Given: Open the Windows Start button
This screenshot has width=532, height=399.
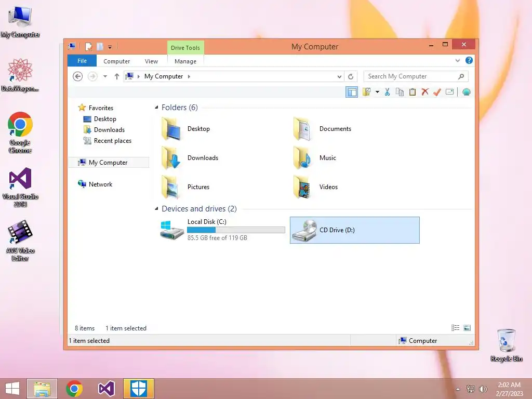Looking at the screenshot, I should [x=12, y=389].
